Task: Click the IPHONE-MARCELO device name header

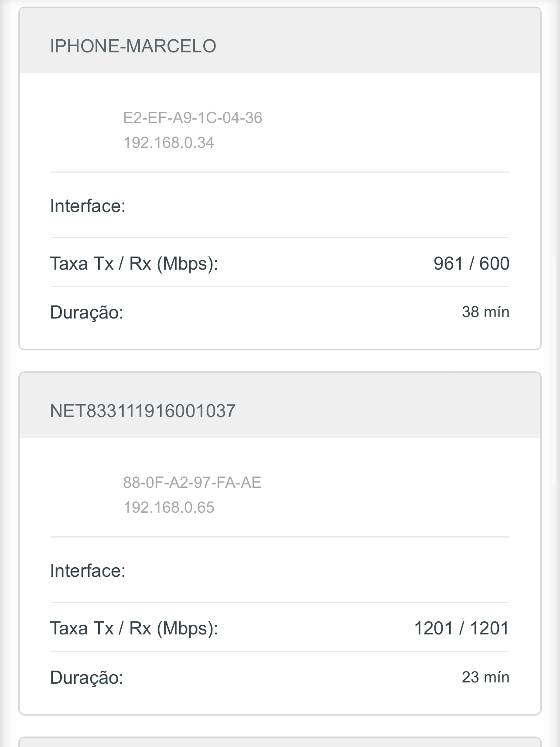Action: coord(133,46)
